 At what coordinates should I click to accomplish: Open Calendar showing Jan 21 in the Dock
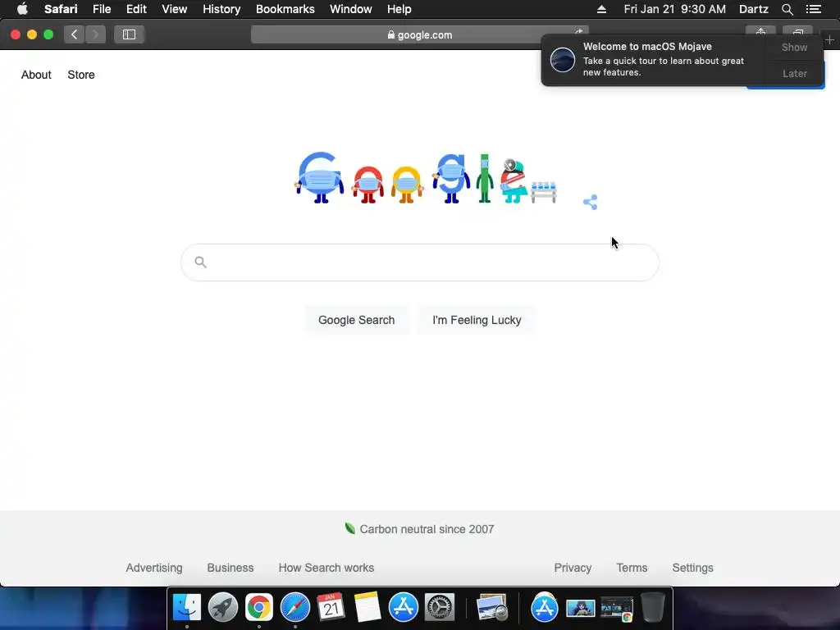331,607
